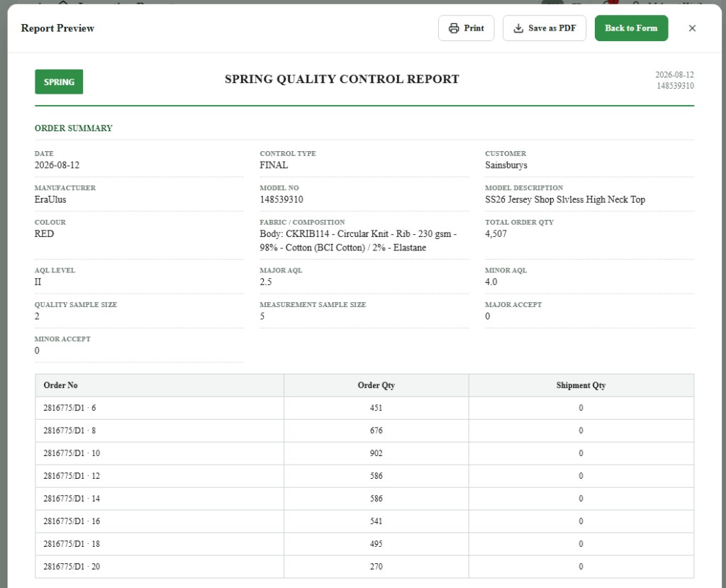Select order row 2816775/D1 · 12
The height and width of the screenshot is (588, 726).
tap(364, 477)
